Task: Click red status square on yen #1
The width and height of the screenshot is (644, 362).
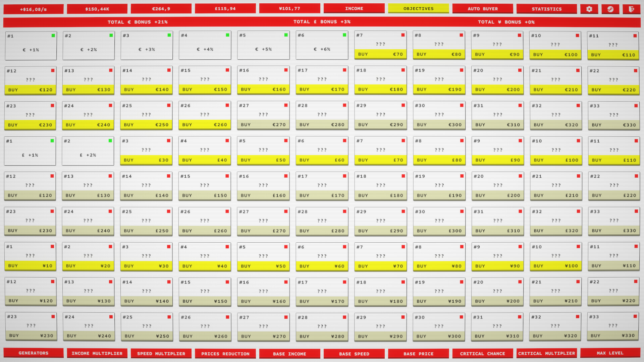Action: pos(52,246)
